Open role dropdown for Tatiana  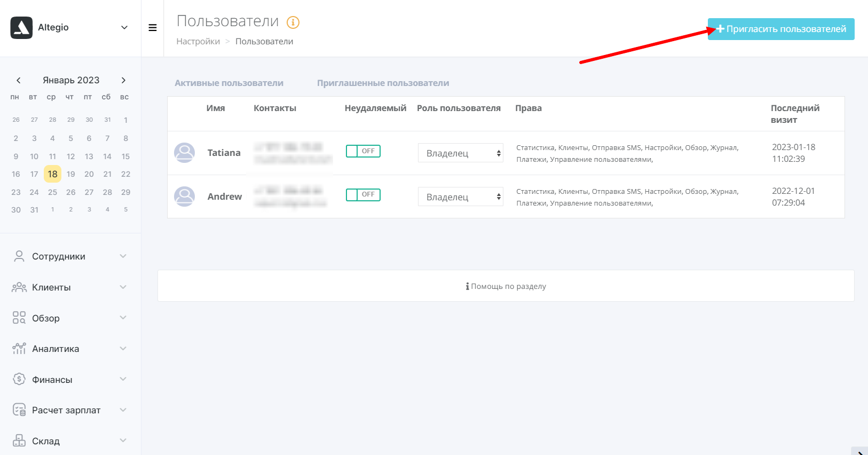tap(461, 153)
